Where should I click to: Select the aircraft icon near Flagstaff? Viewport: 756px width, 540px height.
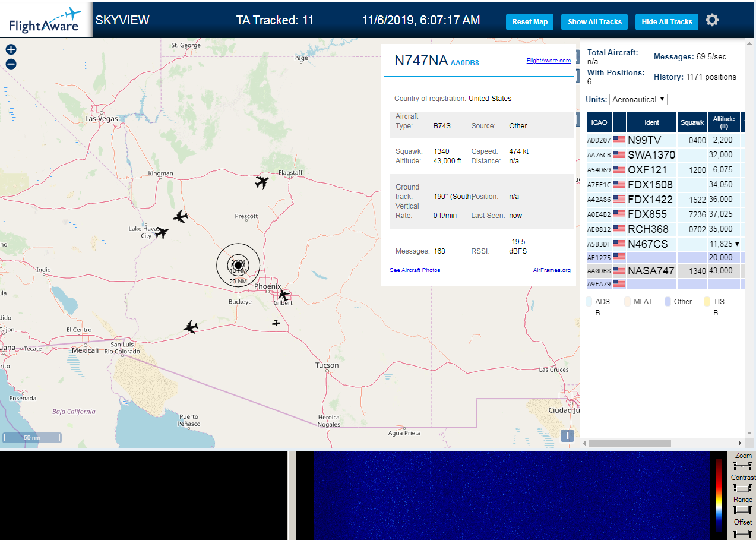point(261,182)
